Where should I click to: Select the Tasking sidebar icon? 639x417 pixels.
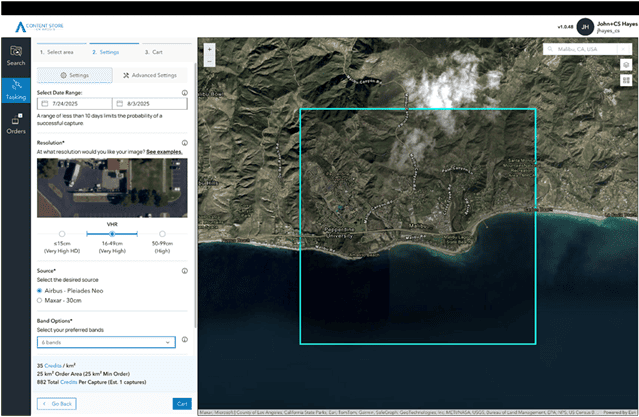16,90
